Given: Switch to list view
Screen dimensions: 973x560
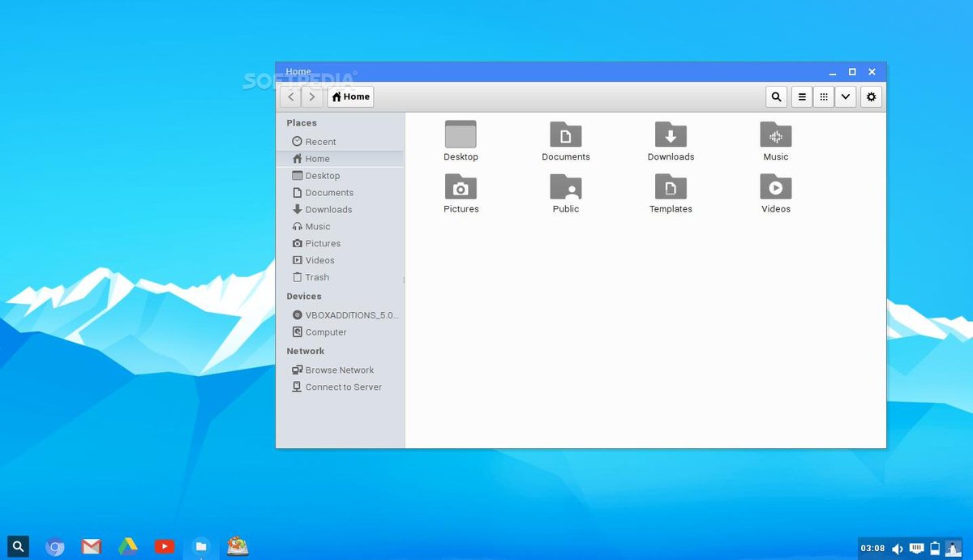Looking at the screenshot, I should (801, 96).
